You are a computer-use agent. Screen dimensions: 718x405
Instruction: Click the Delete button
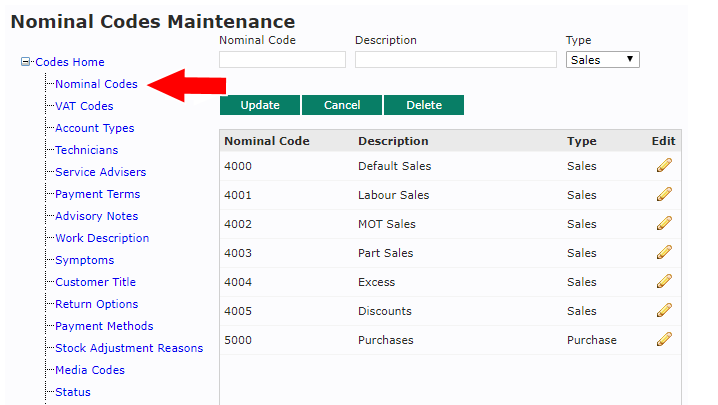(x=423, y=105)
